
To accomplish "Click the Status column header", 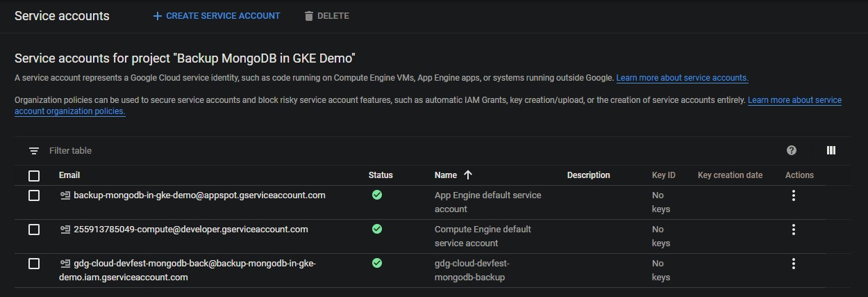I will [x=381, y=175].
